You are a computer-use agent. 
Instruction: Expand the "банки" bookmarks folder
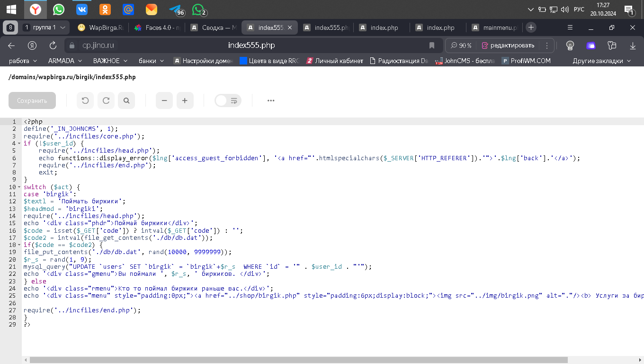point(151,61)
